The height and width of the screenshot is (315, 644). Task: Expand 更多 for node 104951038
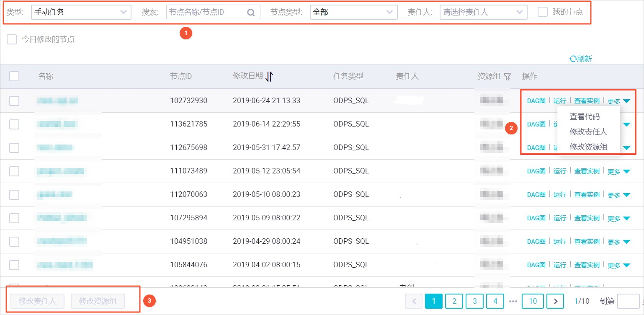pyautogui.click(x=619, y=242)
